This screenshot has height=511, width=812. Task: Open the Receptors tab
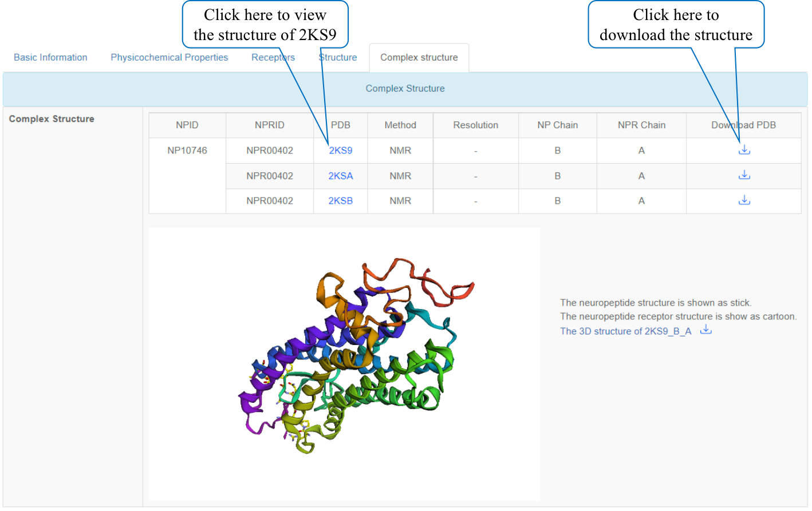coord(273,57)
